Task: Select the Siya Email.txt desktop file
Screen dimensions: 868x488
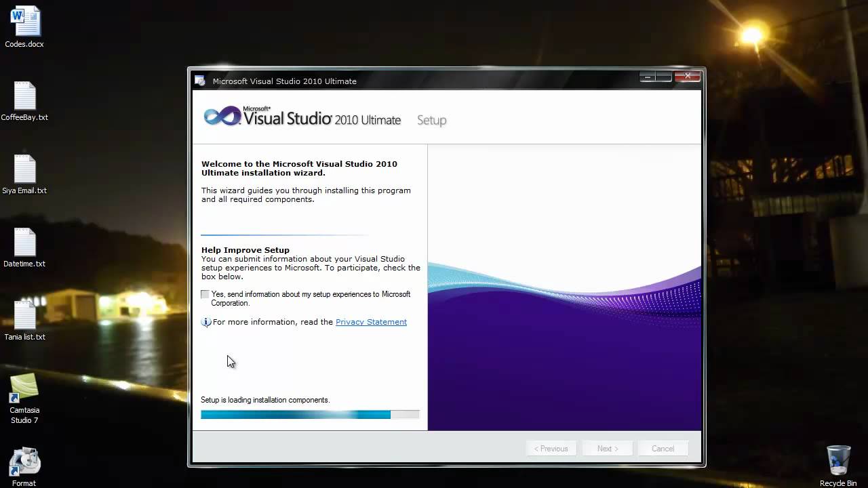Action: [25, 169]
